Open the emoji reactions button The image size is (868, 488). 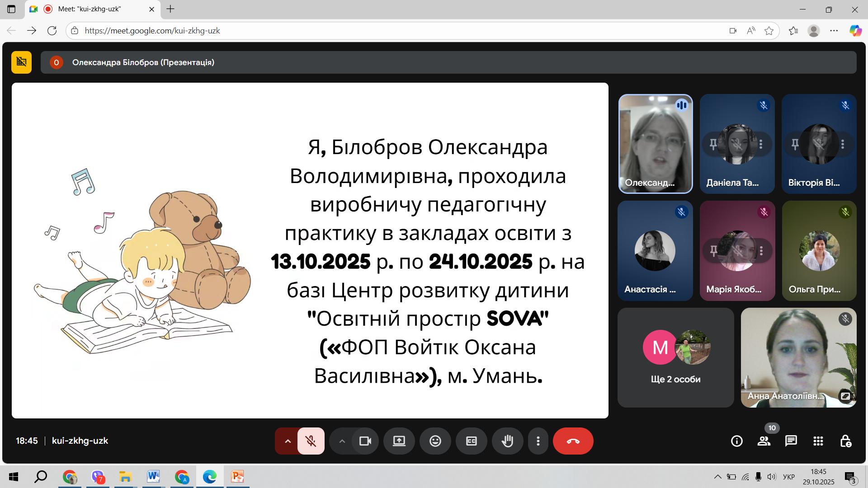click(435, 441)
